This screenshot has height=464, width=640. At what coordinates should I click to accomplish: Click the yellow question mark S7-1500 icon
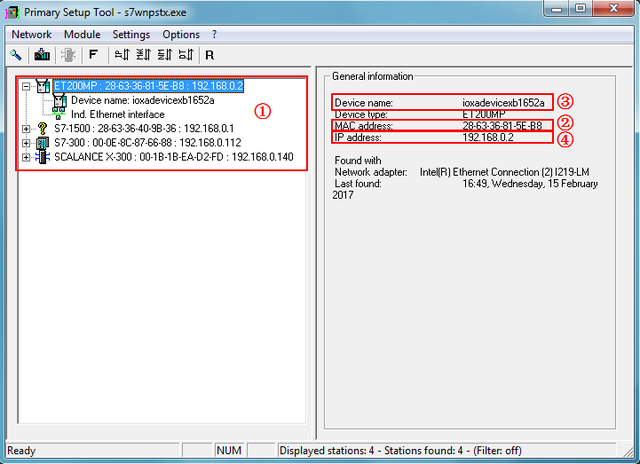tap(42, 129)
